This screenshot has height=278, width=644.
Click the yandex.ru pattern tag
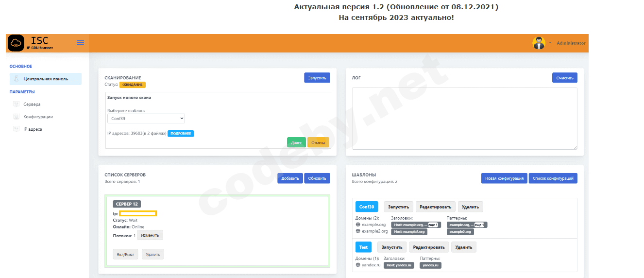(430, 265)
